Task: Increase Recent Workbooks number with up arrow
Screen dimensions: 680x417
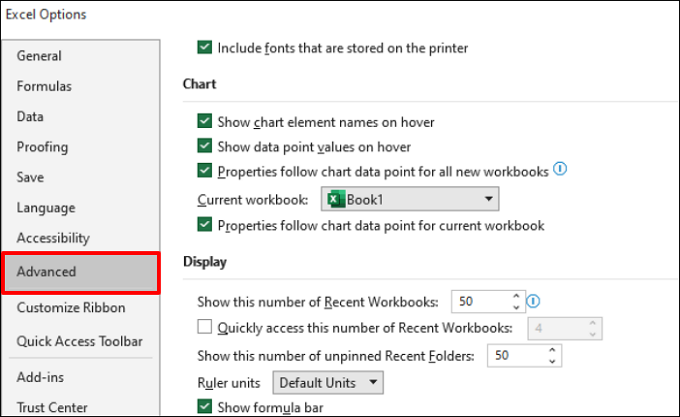Action: click(x=515, y=295)
